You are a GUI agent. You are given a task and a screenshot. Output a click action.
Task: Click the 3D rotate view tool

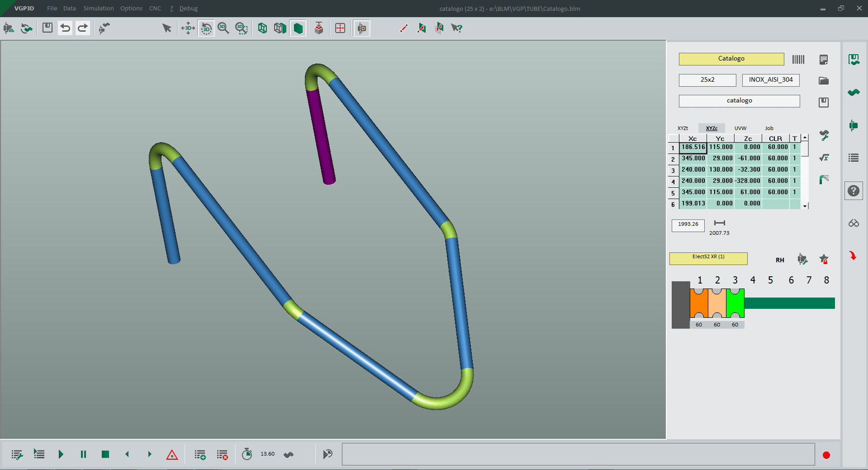click(206, 28)
